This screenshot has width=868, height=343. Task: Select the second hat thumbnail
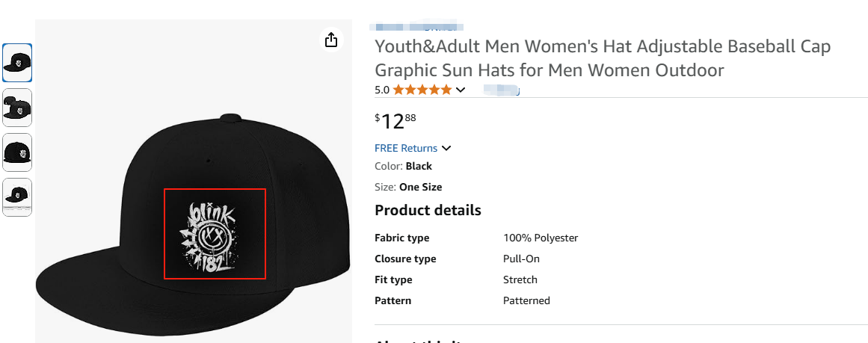coord(17,108)
